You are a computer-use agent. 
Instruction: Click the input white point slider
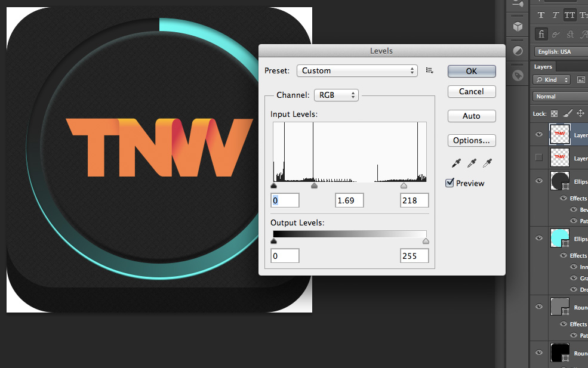click(x=404, y=185)
